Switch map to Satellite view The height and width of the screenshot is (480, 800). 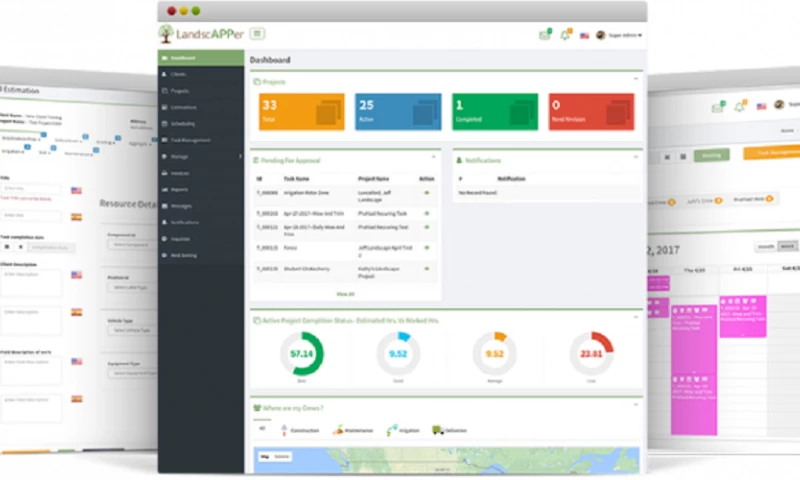282,457
